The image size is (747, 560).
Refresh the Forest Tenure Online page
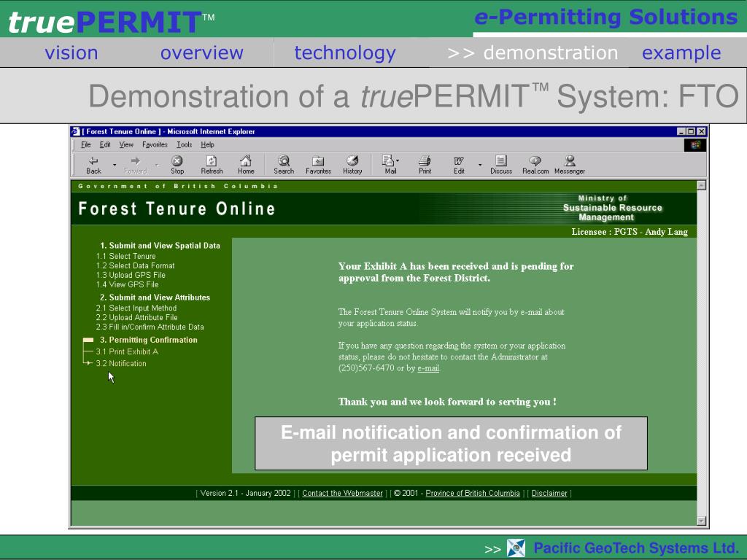212,165
